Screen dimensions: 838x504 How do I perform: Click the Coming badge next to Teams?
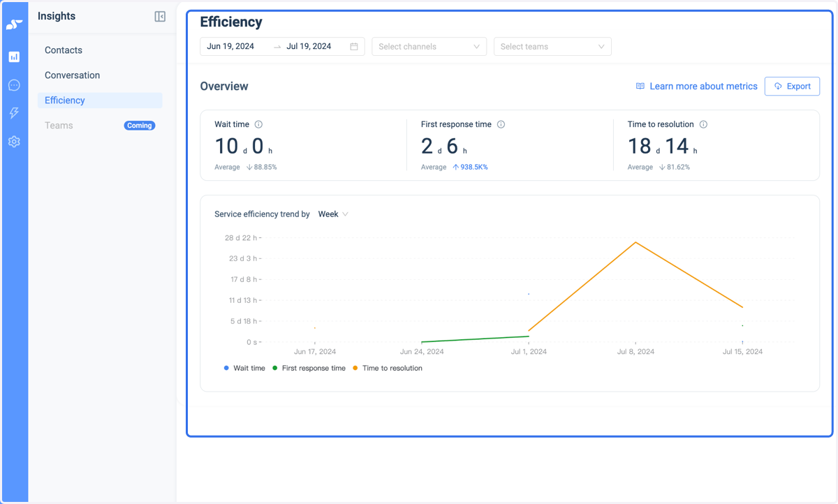point(140,126)
